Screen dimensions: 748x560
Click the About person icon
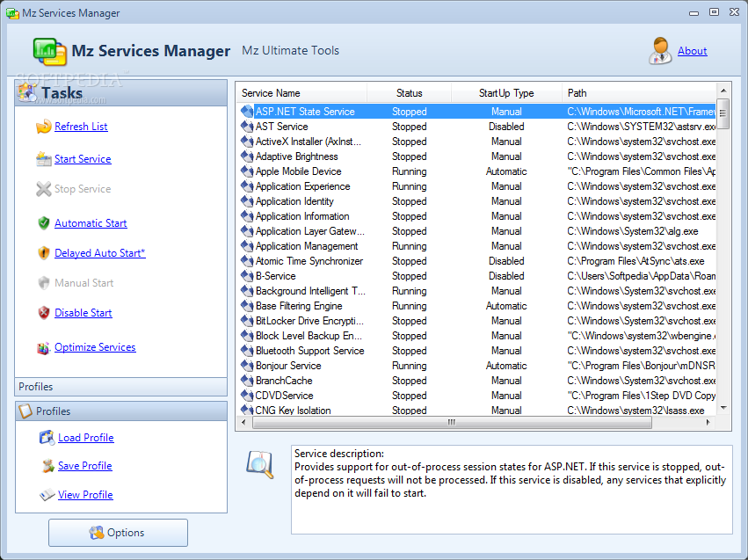tap(660, 51)
